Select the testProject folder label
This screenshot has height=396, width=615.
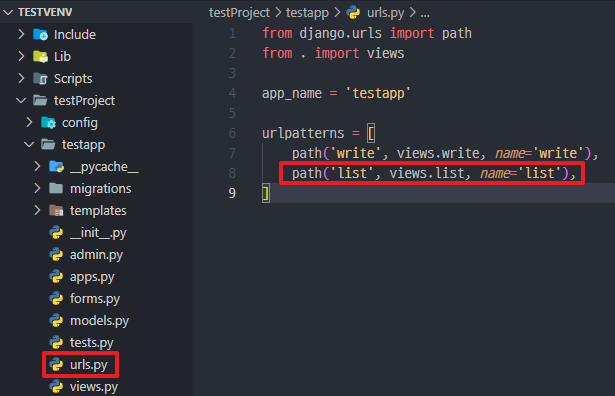coord(84,101)
